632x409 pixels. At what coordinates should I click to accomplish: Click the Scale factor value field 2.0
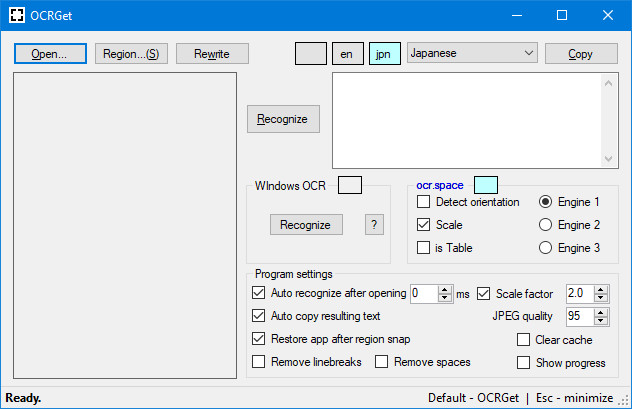click(580, 293)
